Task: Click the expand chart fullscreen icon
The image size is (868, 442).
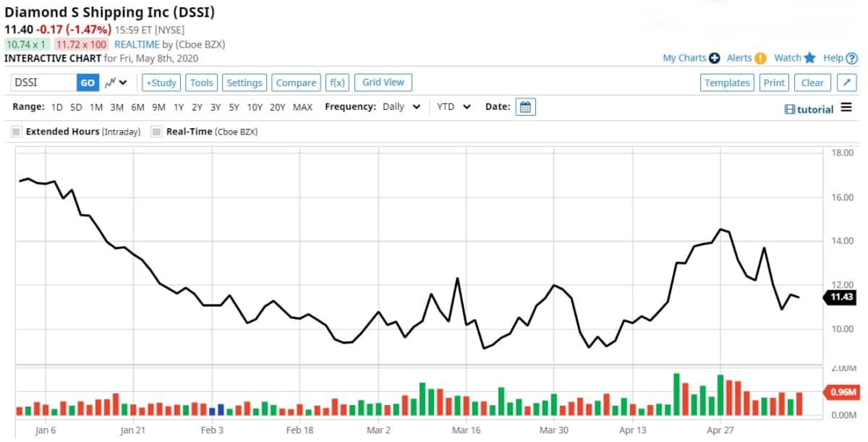Action: point(846,82)
